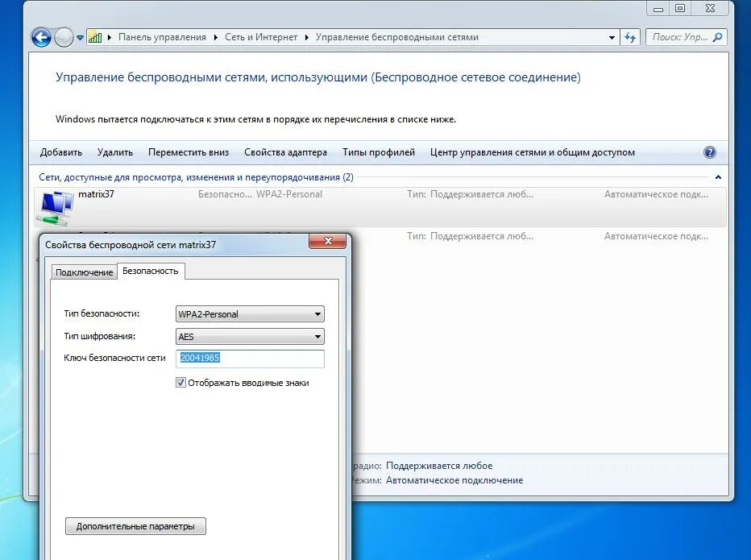Open the recent pages dropdown arrow
Image resolution: width=751 pixels, height=560 pixels.
click(x=80, y=37)
